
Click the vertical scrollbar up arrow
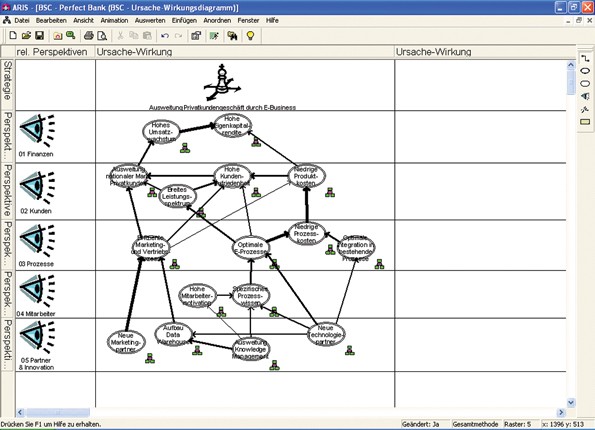571,65
